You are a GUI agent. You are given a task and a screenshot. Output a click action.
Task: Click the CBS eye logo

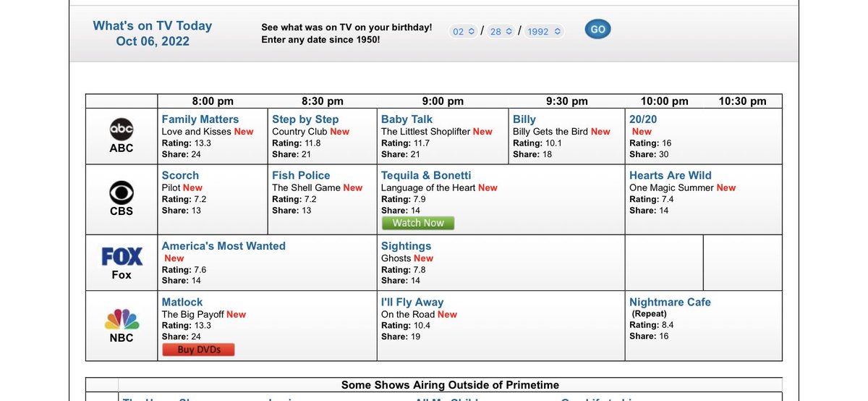(122, 192)
